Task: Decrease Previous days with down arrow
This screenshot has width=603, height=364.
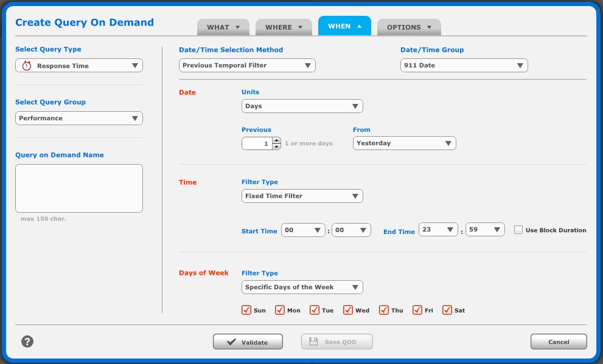Action: pyautogui.click(x=276, y=146)
